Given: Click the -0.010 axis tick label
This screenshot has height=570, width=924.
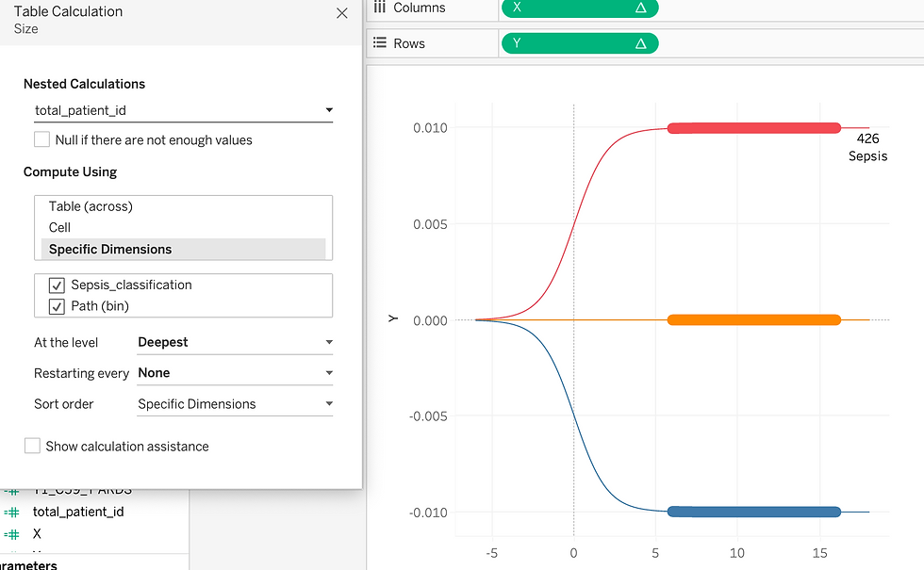Looking at the screenshot, I should coord(428,513).
